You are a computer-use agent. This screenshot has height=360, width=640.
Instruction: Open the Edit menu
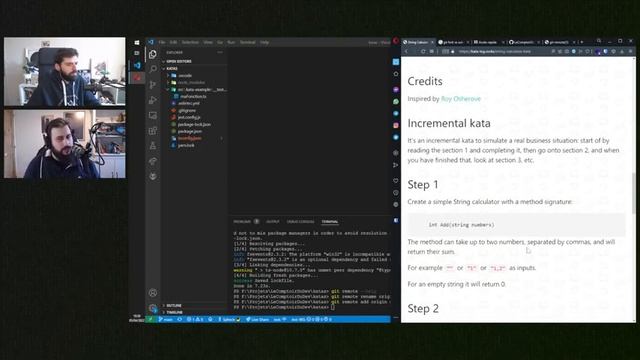click(x=173, y=42)
